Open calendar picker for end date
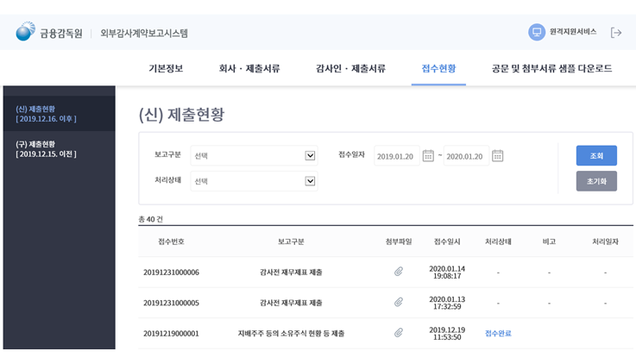This screenshot has width=636, height=364. 497,156
